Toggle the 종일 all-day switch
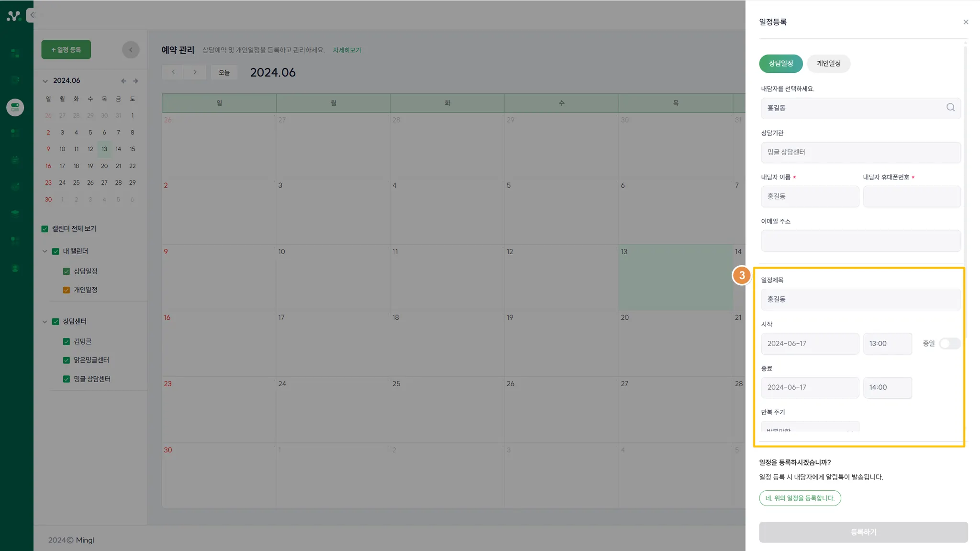Image resolution: width=980 pixels, height=551 pixels. [x=949, y=344]
